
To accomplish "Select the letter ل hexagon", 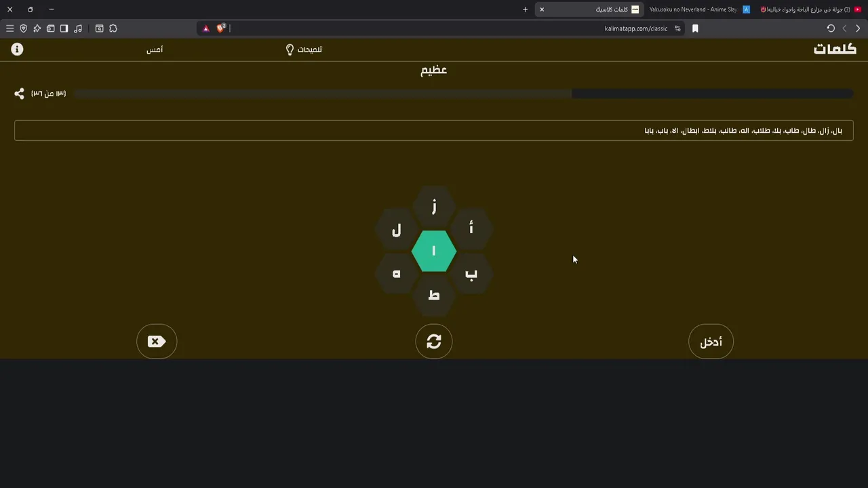I will (397, 230).
